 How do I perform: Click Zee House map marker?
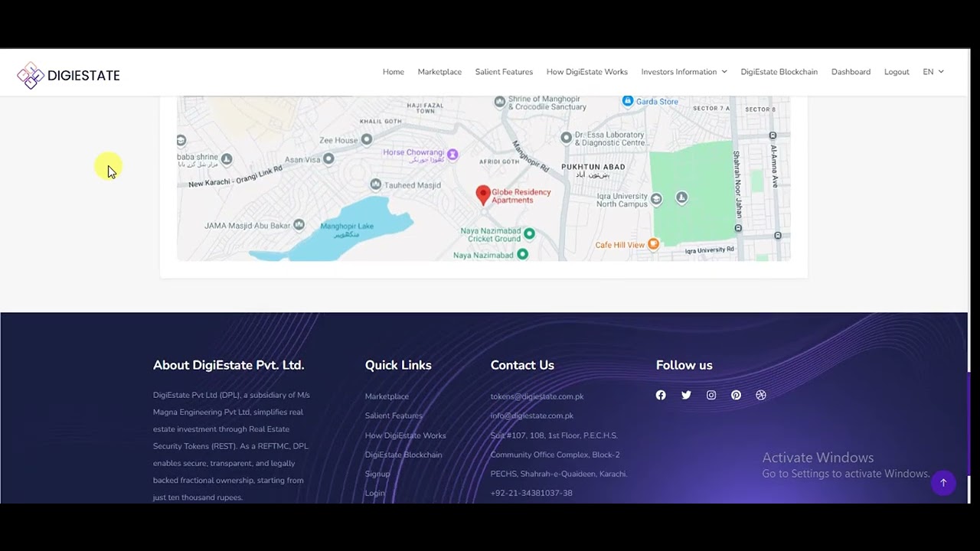367,139
